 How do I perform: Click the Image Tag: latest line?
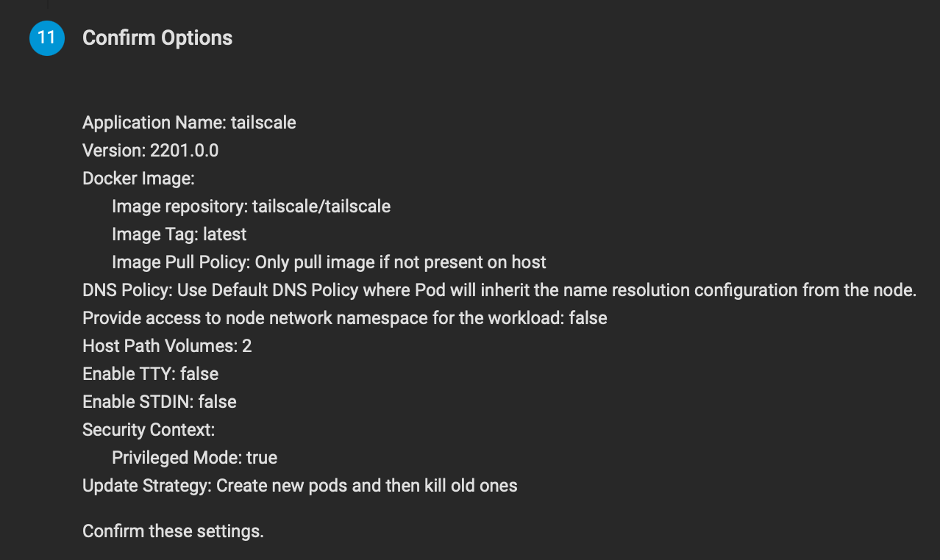179,234
